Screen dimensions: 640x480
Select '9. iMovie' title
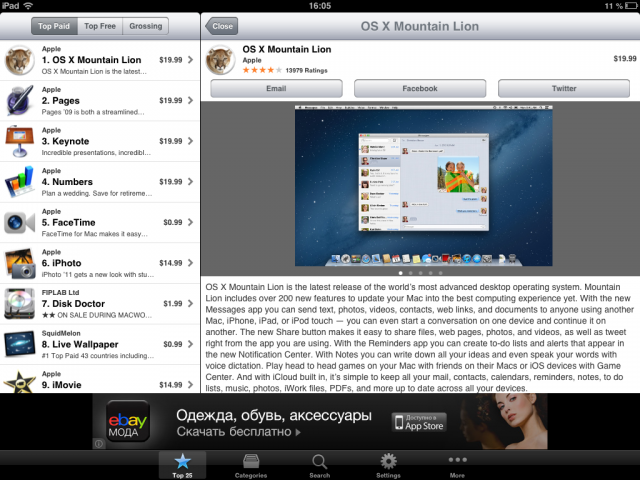pyautogui.click(x=61, y=385)
